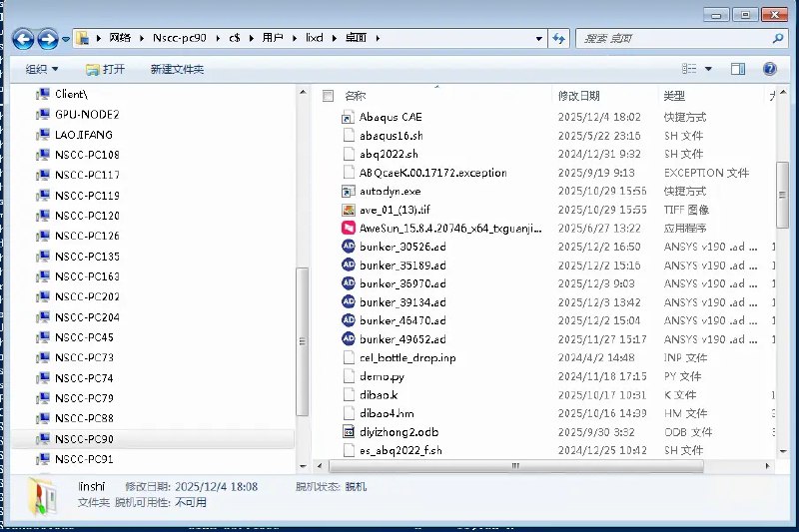Select the Abaqus CAE shortcut icon
This screenshot has height=532, width=799.
point(348,118)
